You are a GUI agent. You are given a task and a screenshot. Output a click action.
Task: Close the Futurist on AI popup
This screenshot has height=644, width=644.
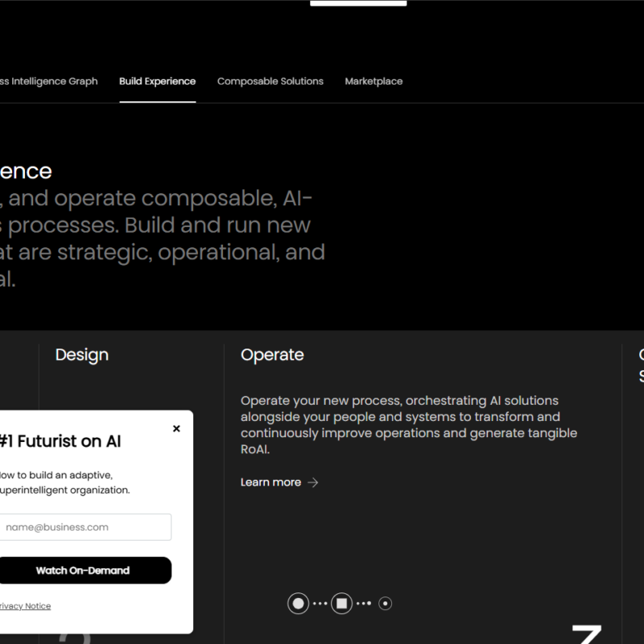176,429
